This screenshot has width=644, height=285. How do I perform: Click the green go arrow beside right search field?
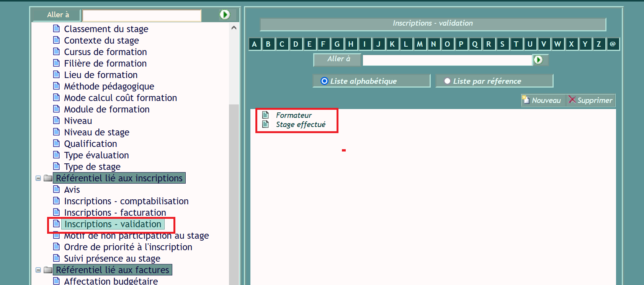[538, 60]
